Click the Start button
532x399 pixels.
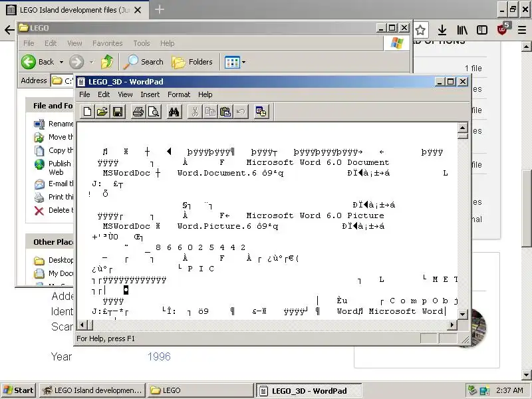pyautogui.click(x=19, y=390)
